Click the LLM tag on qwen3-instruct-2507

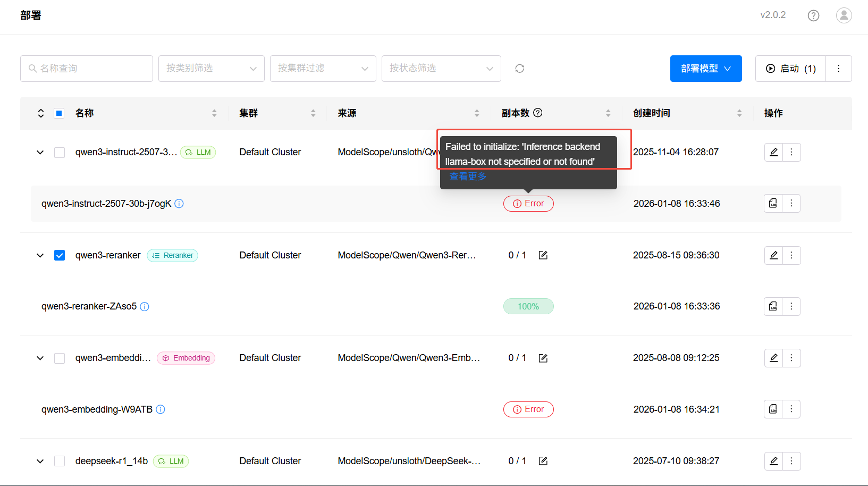point(198,153)
